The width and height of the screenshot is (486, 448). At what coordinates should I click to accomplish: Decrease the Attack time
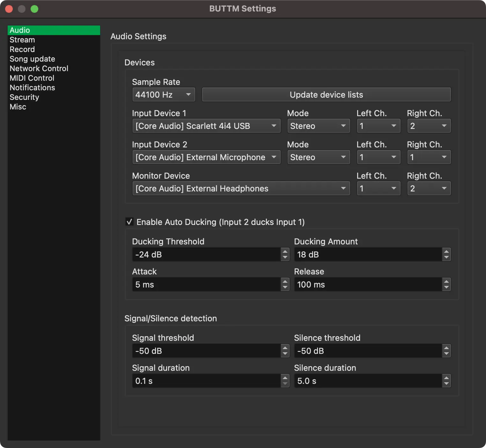point(285,287)
